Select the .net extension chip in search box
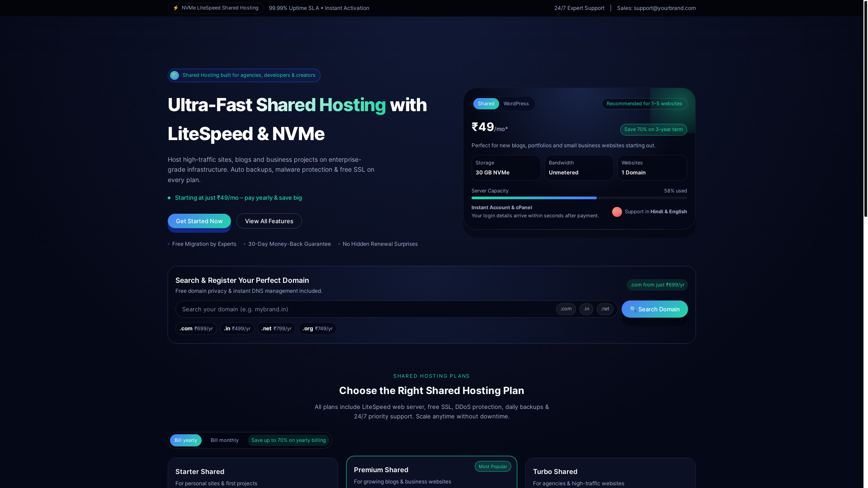The height and width of the screenshot is (488, 868). 605,309
